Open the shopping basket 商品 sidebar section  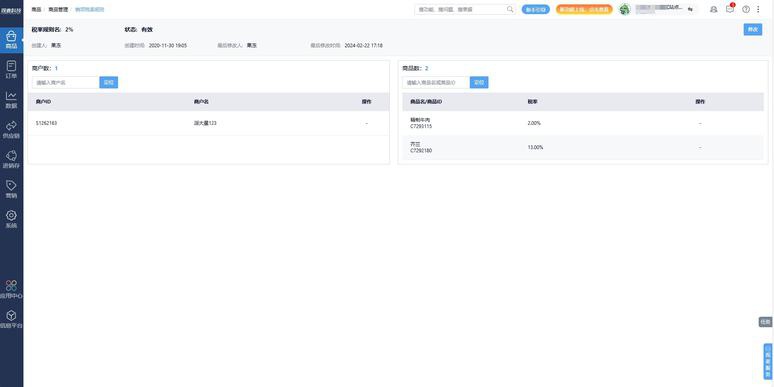[x=11, y=40]
